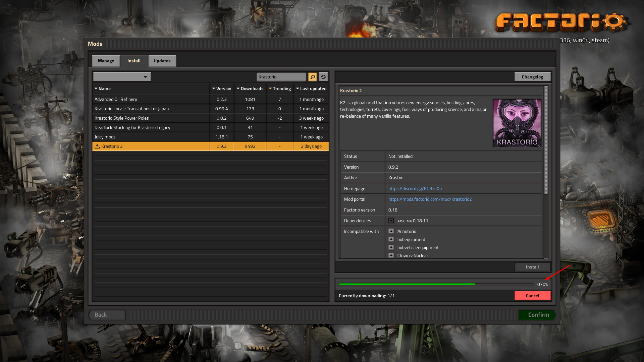Click the 1081 downloads cell
Image resolution: width=644 pixels, height=362 pixels.
point(250,99)
